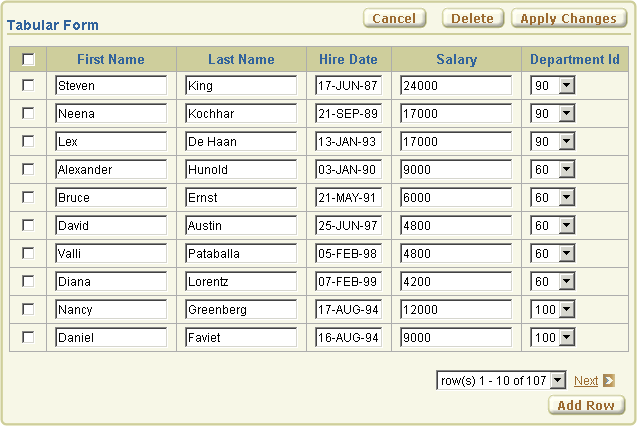Image resolution: width=637 pixels, height=426 pixels.
Task: Click the Hire Date field 17-AUG-94
Action: point(349,309)
